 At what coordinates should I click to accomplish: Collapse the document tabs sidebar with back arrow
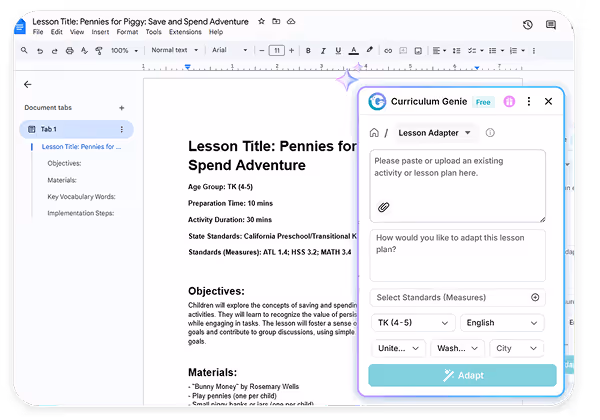pos(28,84)
